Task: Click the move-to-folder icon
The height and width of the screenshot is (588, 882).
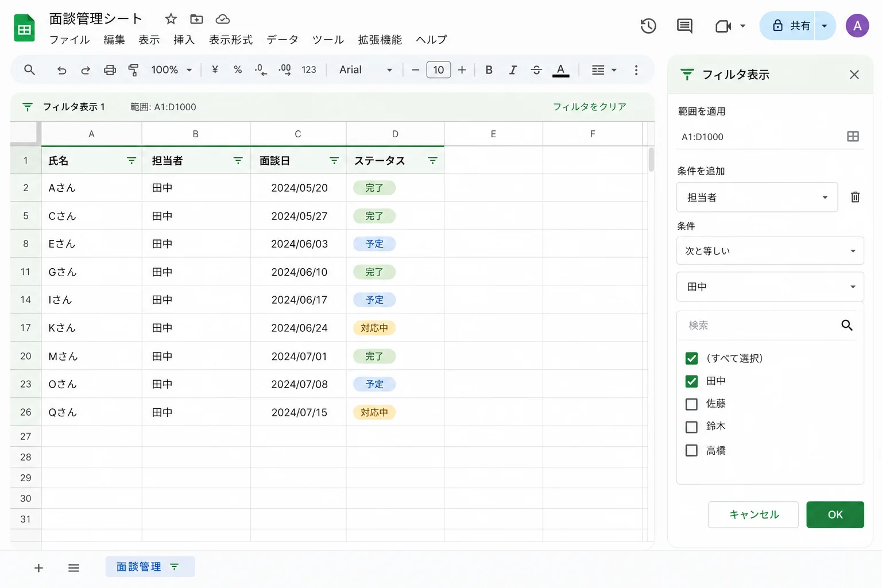Action: pyautogui.click(x=196, y=19)
